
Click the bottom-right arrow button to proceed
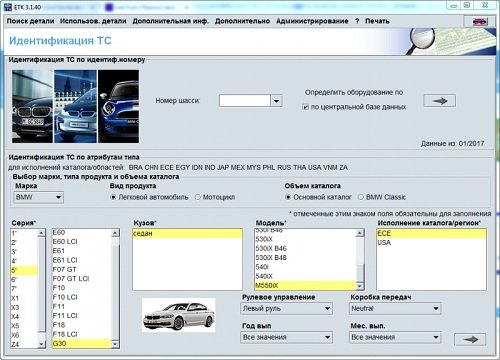click(x=470, y=339)
